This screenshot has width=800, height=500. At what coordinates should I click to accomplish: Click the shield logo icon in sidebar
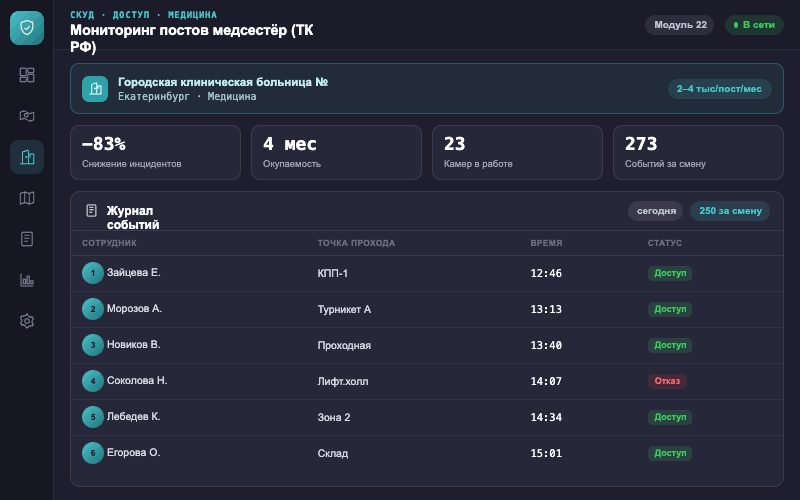(x=27, y=28)
